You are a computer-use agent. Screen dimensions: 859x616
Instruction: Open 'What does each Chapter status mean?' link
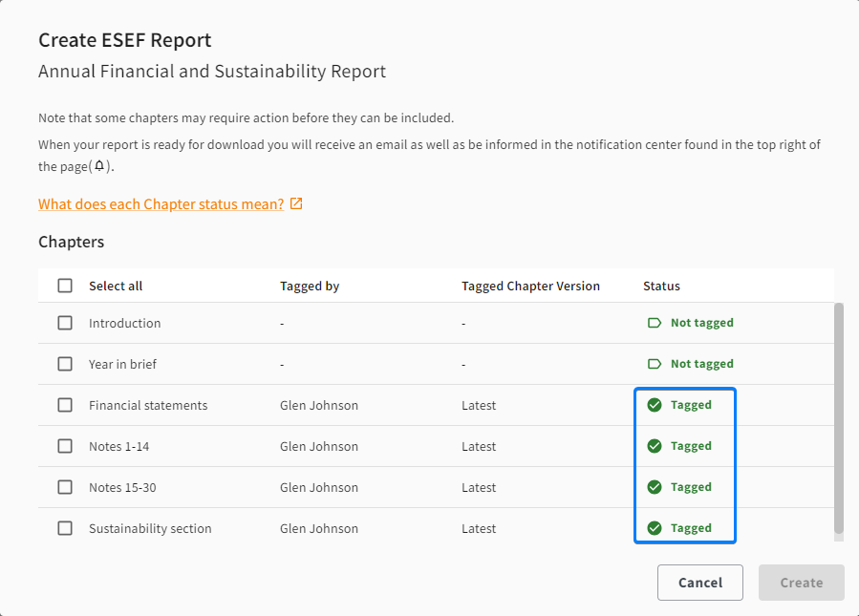(161, 204)
